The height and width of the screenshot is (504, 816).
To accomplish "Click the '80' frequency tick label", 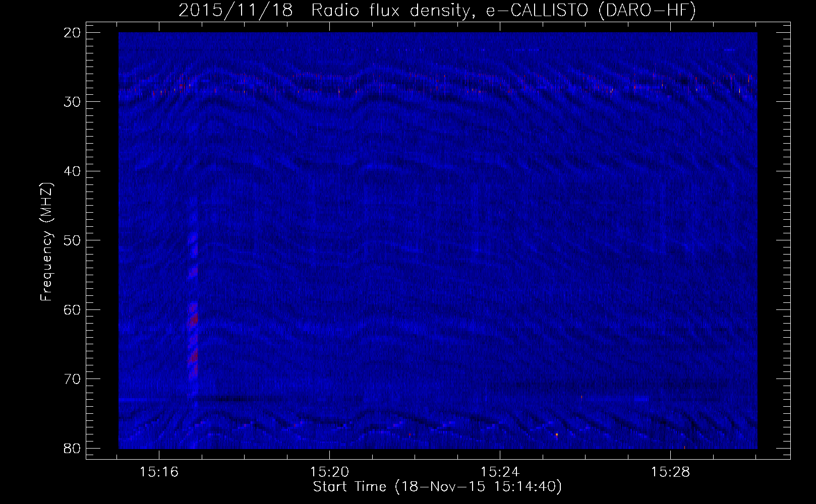I will click(x=73, y=448).
